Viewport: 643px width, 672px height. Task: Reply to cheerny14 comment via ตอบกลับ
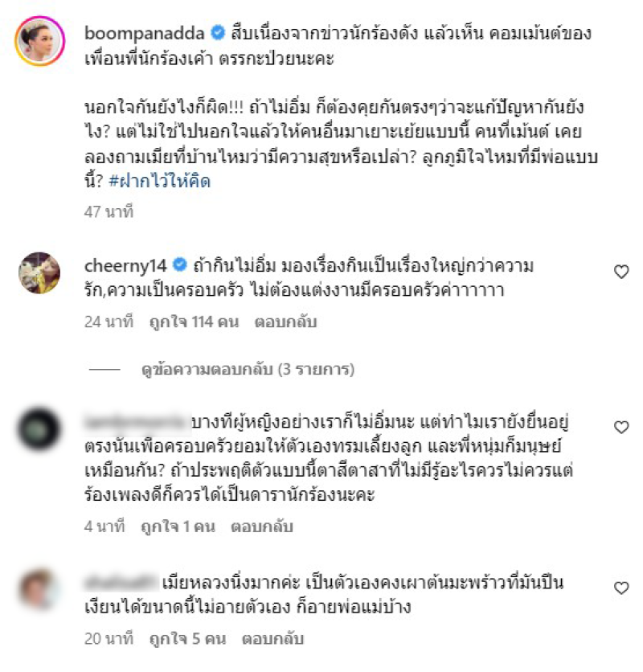[x=285, y=322]
